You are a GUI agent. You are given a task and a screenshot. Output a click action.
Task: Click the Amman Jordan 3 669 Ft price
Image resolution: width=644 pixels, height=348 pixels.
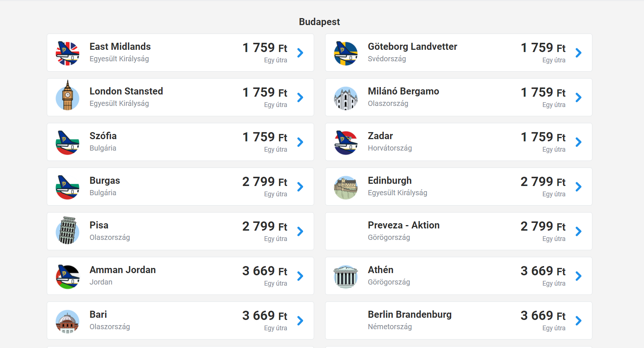click(x=264, y=271)
